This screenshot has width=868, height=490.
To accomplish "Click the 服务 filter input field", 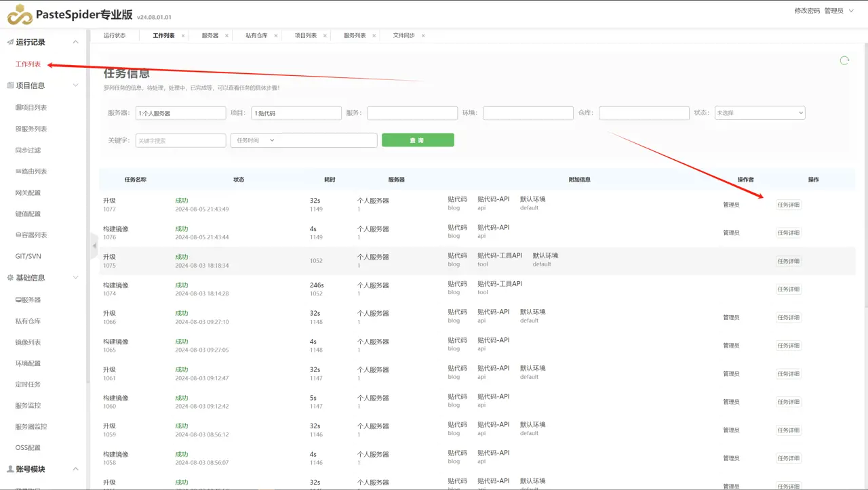I will (x=412, y=113).
